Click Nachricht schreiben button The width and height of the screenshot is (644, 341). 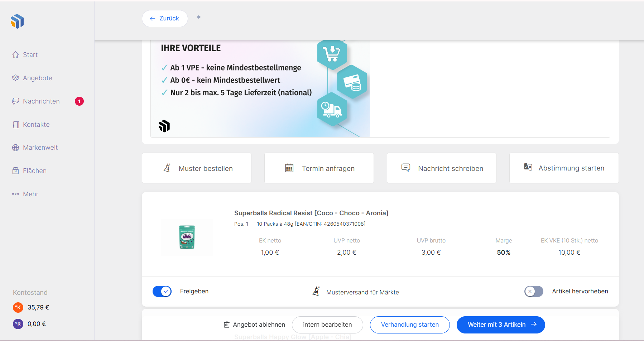click(442, 168)
